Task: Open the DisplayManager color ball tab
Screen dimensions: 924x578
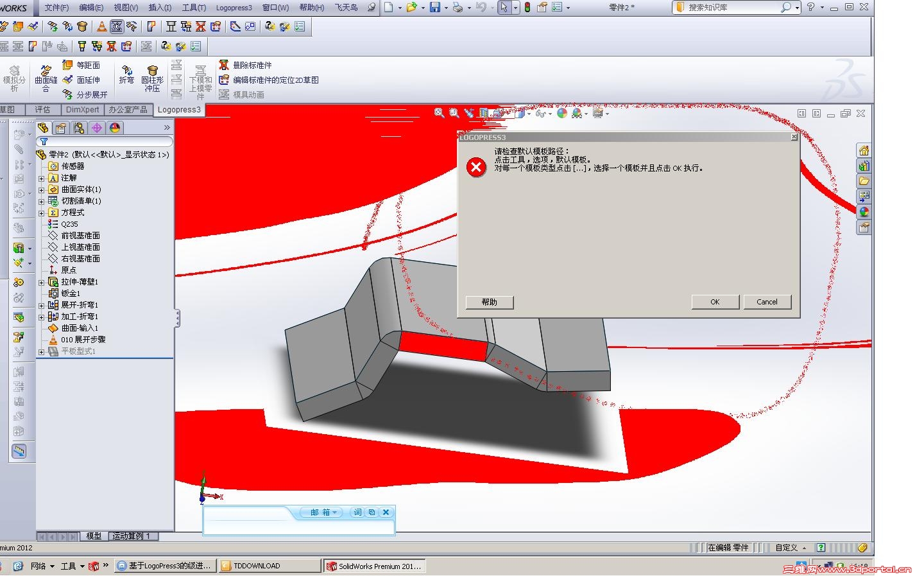Action: (x=115, y=128)
